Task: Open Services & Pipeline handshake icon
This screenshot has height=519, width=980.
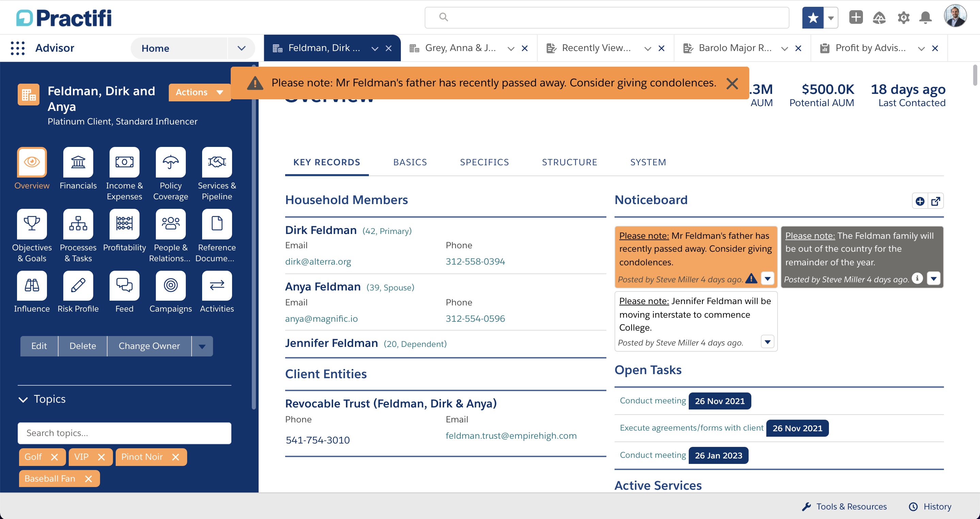Action: pyautogui.click(x=217, y=162)
